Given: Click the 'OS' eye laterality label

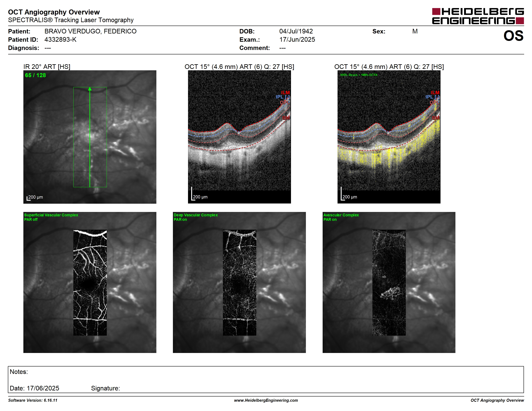Looking at the screenshot, I should (513, 35).
